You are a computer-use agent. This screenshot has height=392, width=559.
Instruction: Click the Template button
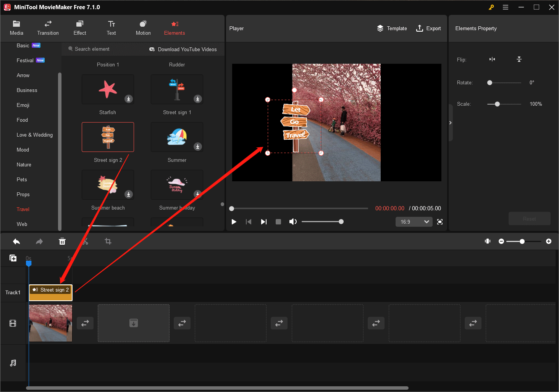pos(392,28)
